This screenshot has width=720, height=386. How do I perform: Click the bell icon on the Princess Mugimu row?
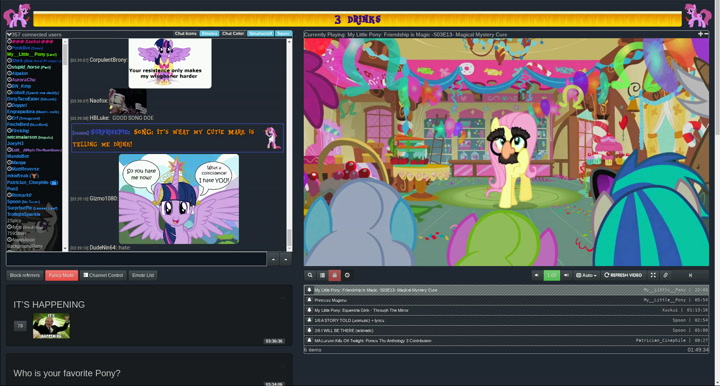[309, 300]
